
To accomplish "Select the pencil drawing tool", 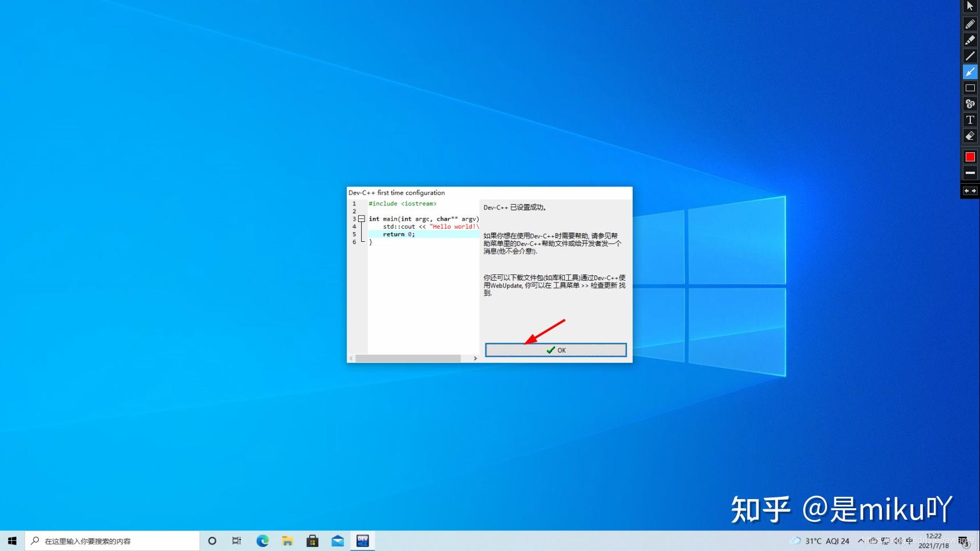I will (x=970, y=24).
